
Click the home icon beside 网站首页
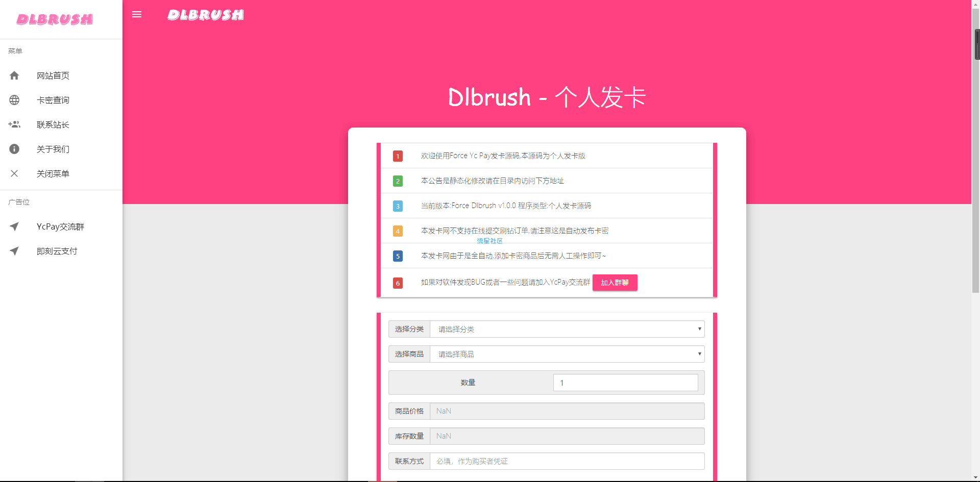pyautogui.click(x=14, y=75)
